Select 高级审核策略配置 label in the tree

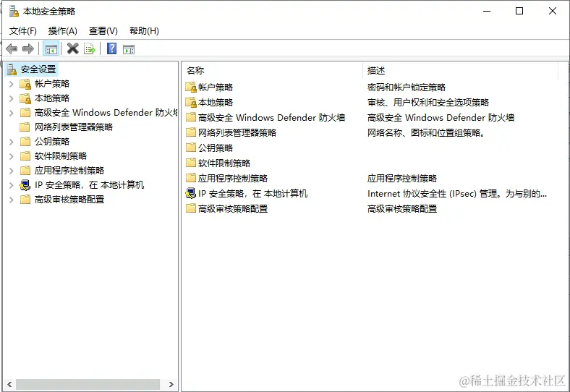[x=69, y=200]
